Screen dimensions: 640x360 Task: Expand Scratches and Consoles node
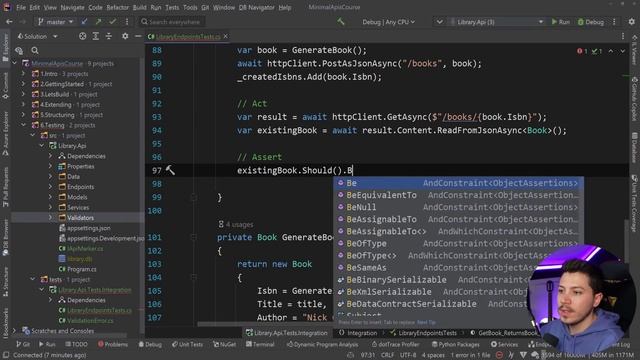14,331
